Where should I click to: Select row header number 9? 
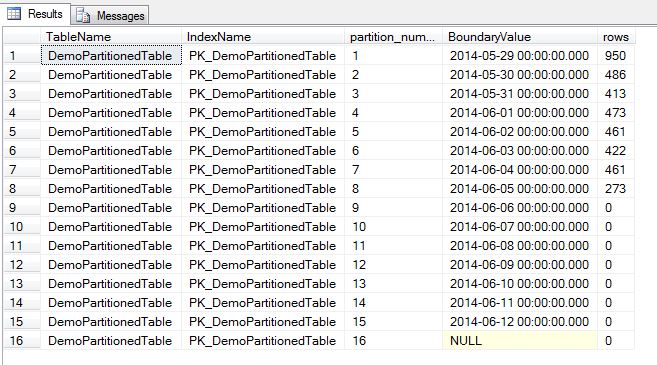[x=22, y=207]
